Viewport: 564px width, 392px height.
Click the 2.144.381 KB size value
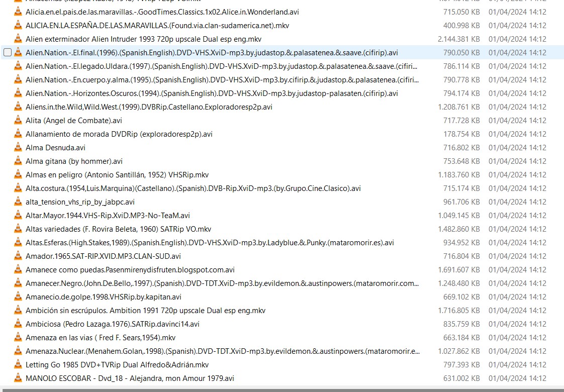point(458,39)
